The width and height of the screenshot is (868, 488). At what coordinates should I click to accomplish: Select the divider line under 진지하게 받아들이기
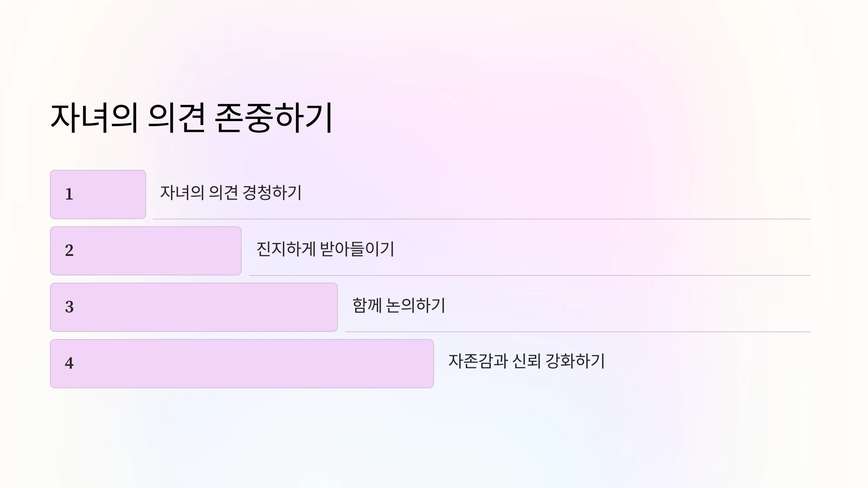(x=530, y=275)
